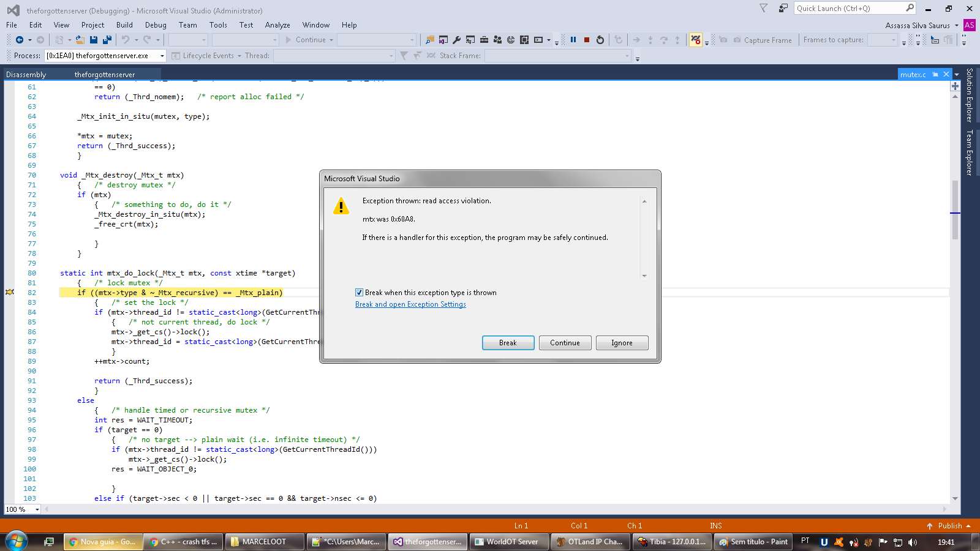980x551 pixels.
Task: Open the Tibia taskbar window
Action: click(x=672, y=542)
